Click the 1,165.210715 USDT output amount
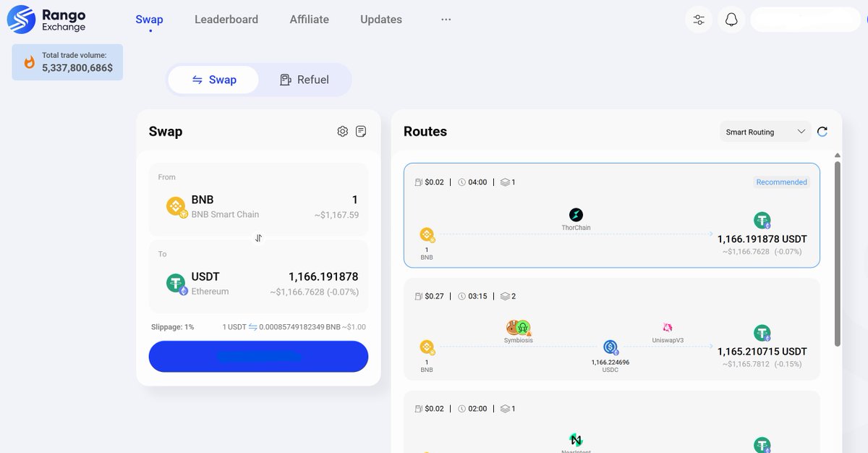 coord(762,352)
